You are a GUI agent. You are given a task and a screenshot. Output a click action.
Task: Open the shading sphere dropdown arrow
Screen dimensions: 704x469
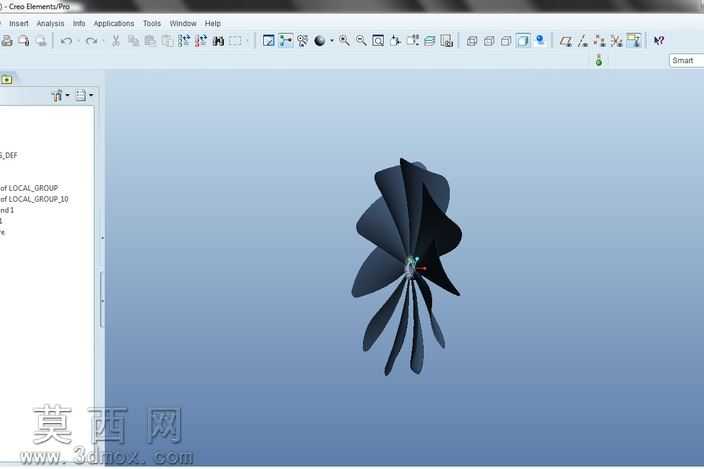tap(332, 41)
